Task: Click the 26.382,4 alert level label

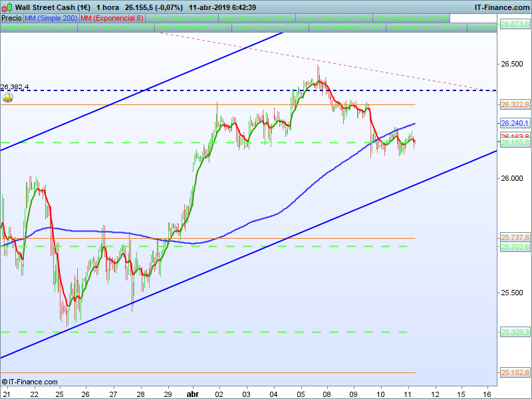Action: (15, 87)
